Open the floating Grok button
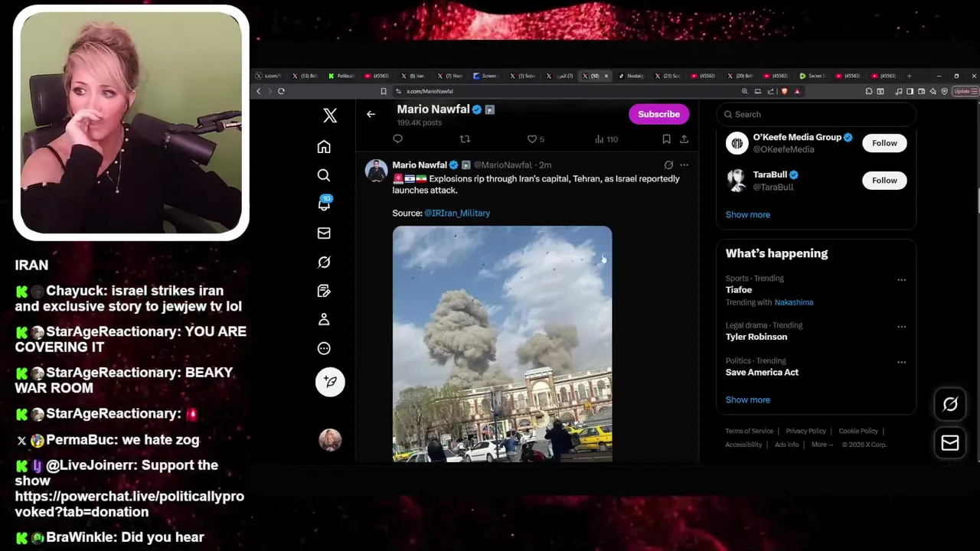 click(950, 404)
